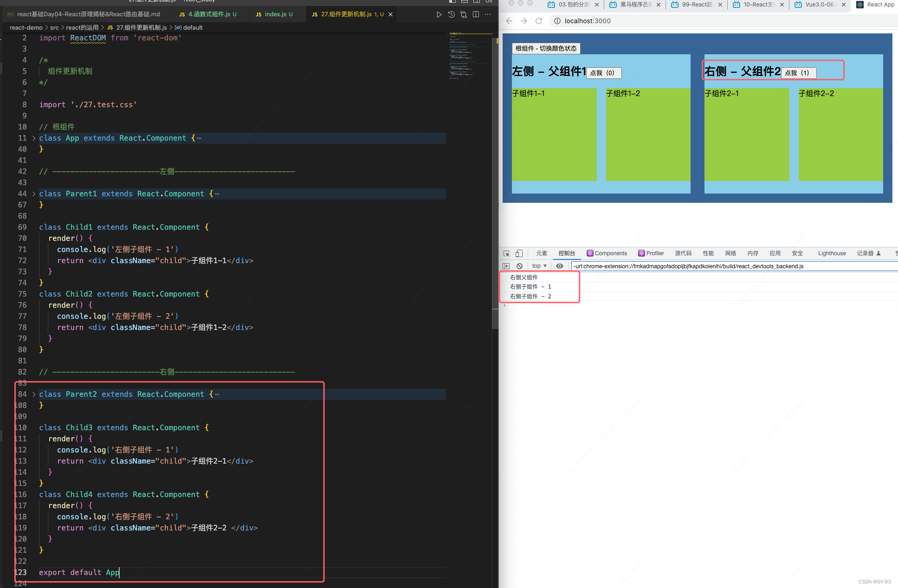The width and height of the screenshot is (898, 588).
Task: Expand the folded class App block
Action: (34, 138)
